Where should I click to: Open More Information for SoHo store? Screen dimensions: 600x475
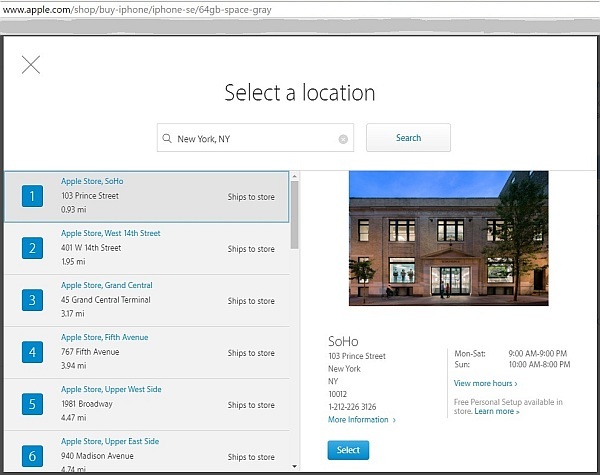[362, 420]
